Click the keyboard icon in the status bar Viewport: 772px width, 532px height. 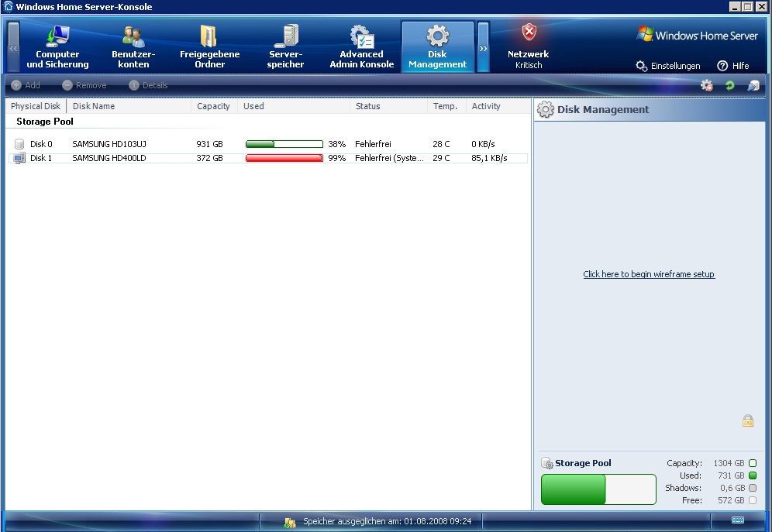(738, 520)
